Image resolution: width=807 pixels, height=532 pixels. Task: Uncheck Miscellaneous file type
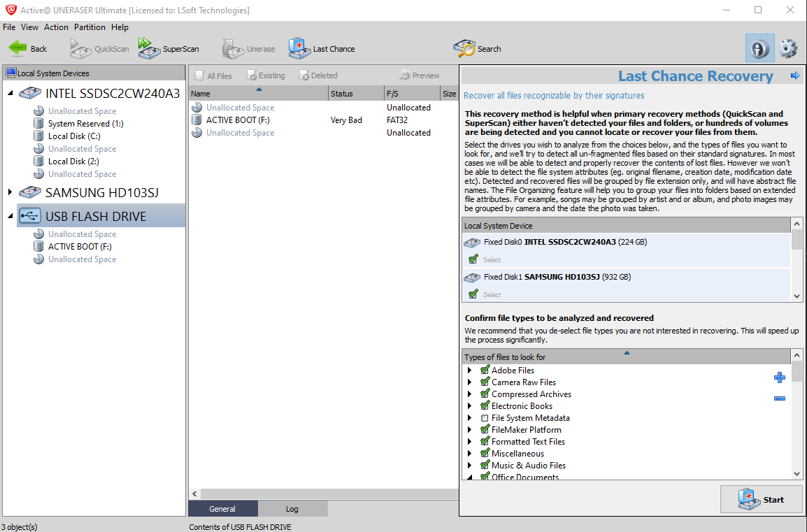click(x=485, y=453)
